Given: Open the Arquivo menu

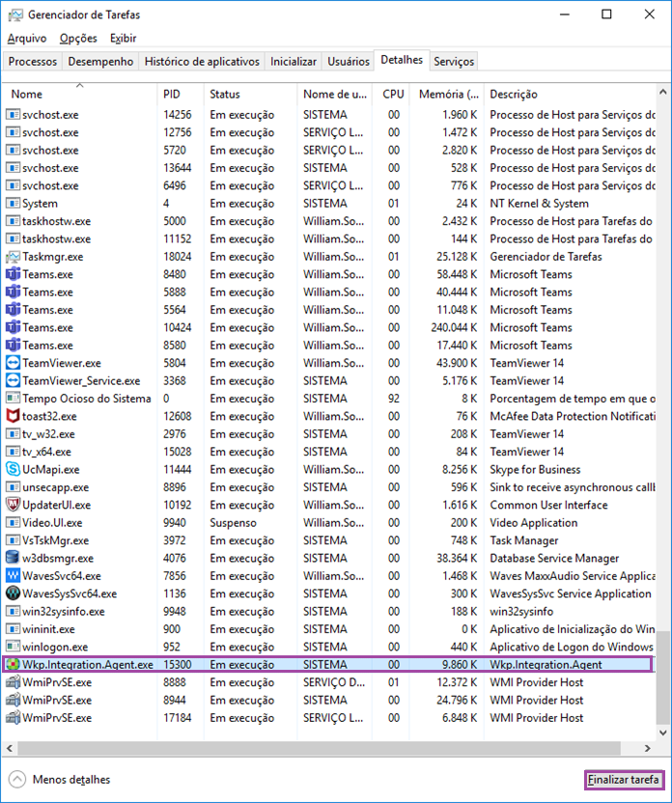Looking at the screenshot, I should pos(27,39).
